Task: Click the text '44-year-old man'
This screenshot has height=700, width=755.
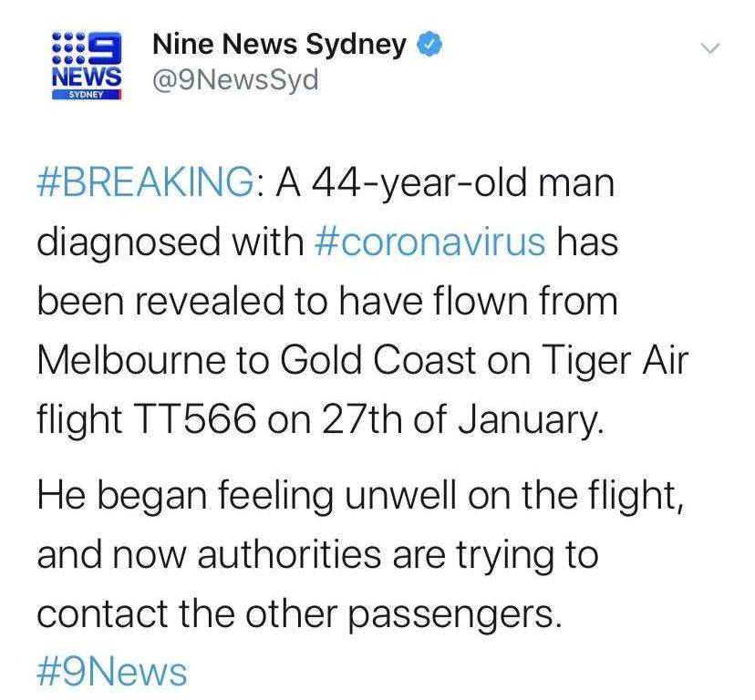Action: click(x=461, y=185)
